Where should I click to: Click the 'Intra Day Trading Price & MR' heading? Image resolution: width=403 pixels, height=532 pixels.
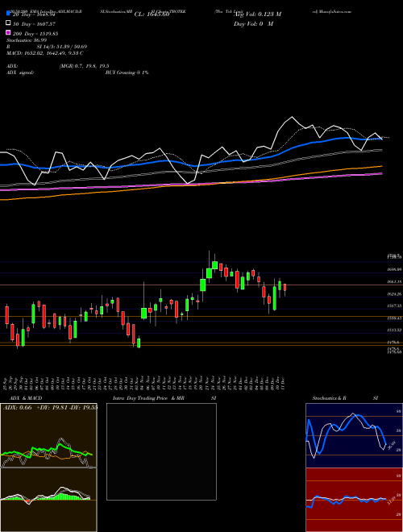[x=148, y=398]
